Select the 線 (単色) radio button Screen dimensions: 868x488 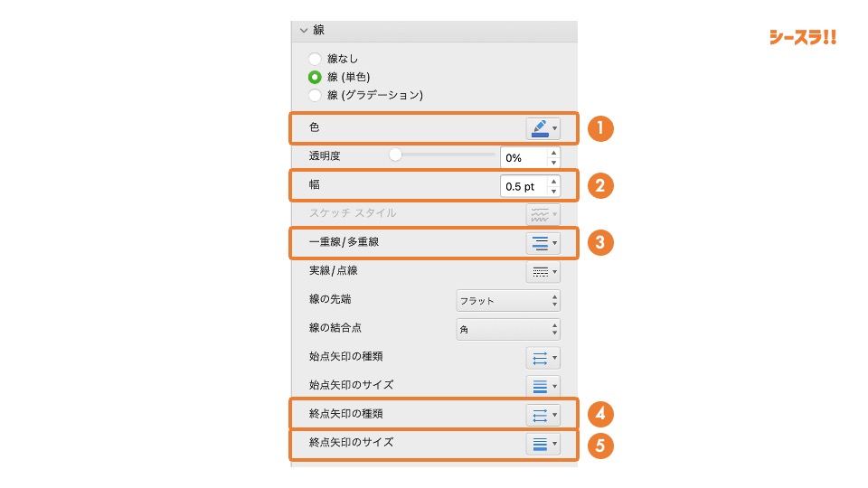pos(315,77)
